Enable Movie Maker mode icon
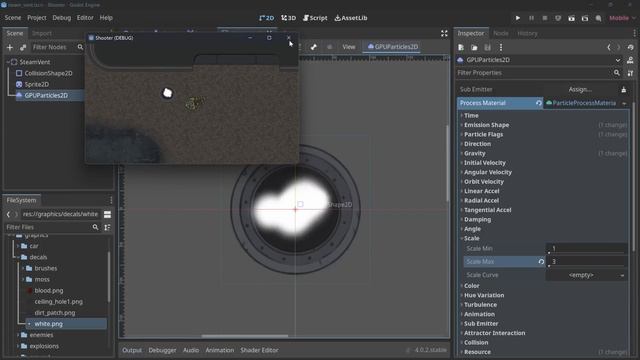 click(598, 18)
